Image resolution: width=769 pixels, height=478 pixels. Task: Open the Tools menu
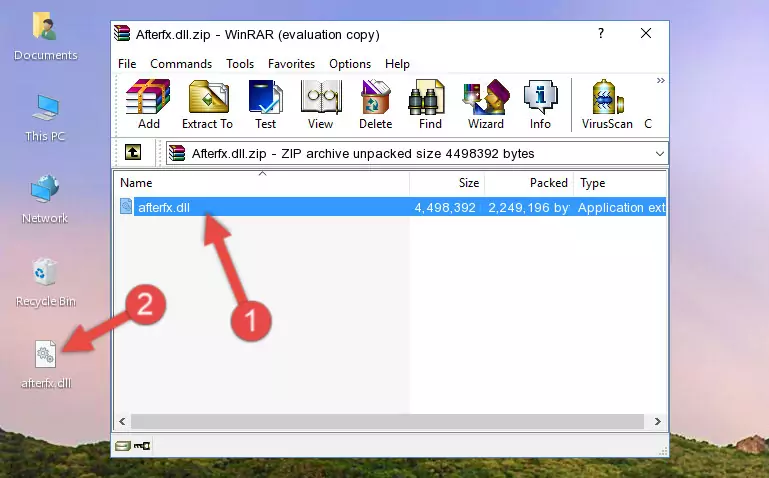240,64
